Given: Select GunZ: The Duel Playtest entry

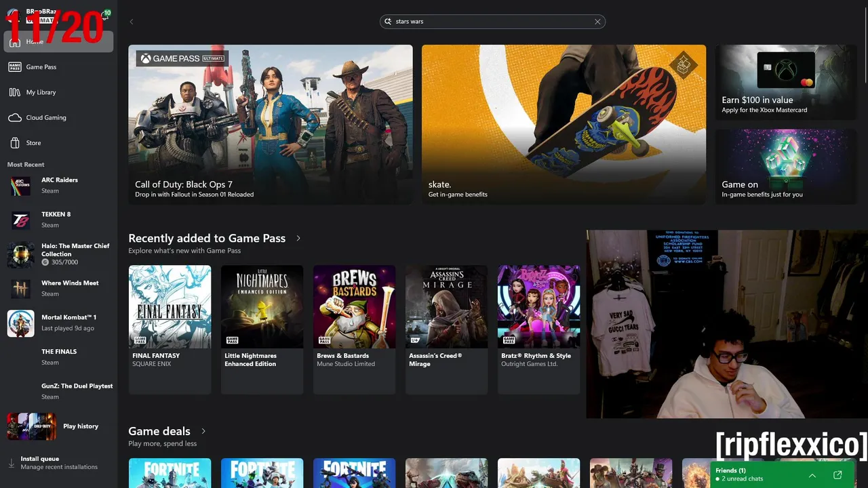Looking at the screenshot, I should coord(58,392).
